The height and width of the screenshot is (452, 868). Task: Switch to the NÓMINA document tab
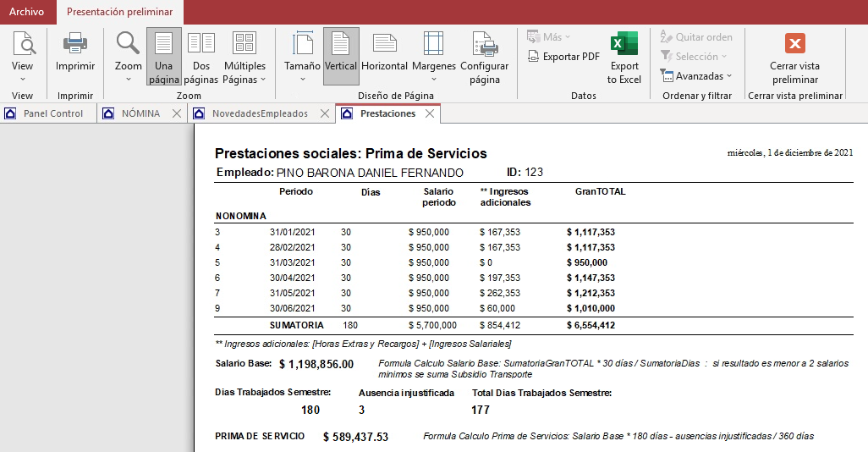click(140, 113)
